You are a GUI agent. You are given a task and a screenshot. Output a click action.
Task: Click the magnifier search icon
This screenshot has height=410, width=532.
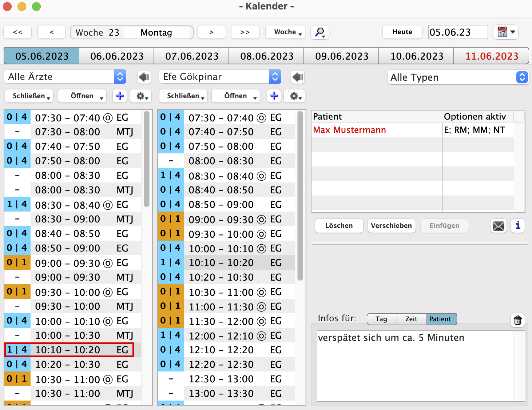pyautogui.click(x=319, y=32)
